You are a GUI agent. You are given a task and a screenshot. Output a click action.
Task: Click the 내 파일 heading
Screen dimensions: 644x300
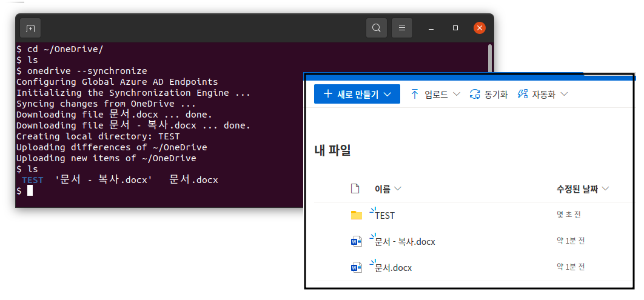coord(332,151)
